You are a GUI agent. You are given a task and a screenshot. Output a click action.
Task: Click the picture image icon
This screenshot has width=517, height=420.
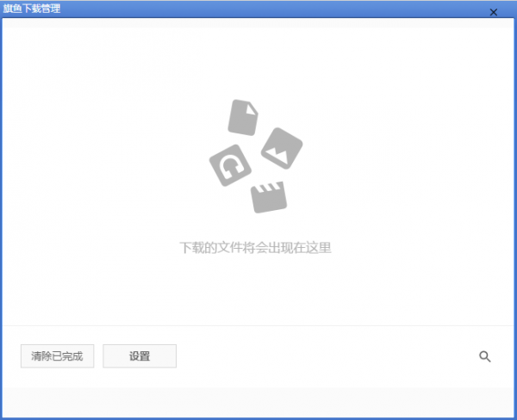[282, 148]
